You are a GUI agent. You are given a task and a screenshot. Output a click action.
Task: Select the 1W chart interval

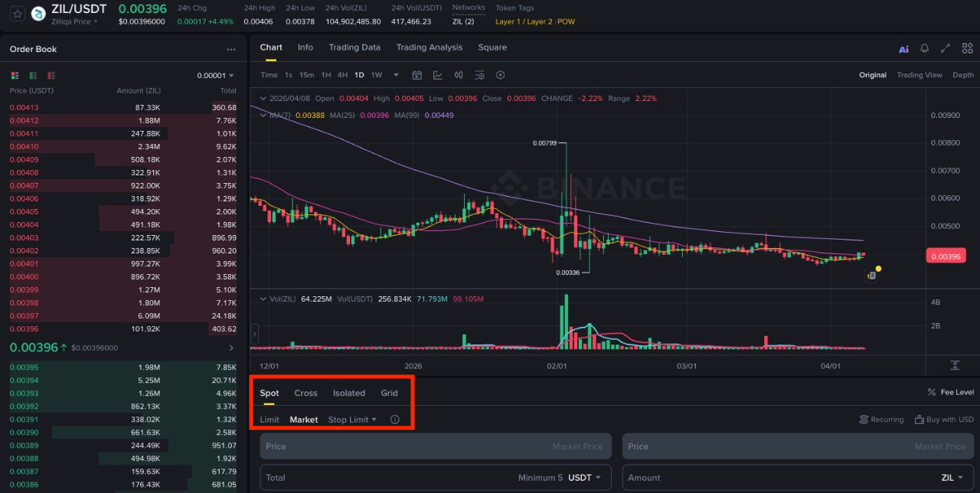[377, 75]
